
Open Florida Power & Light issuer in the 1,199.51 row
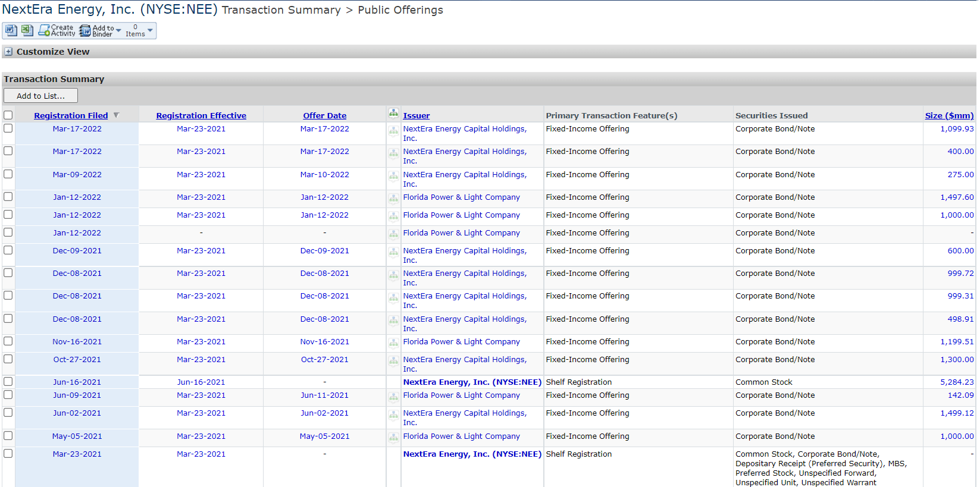(461, 341)
